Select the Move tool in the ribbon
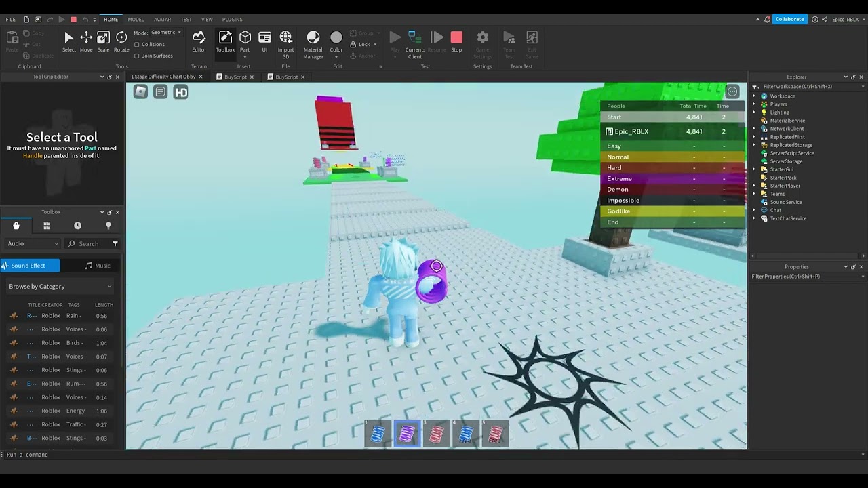This screenshot has width=868, height=488. click(x=86, y=42)
